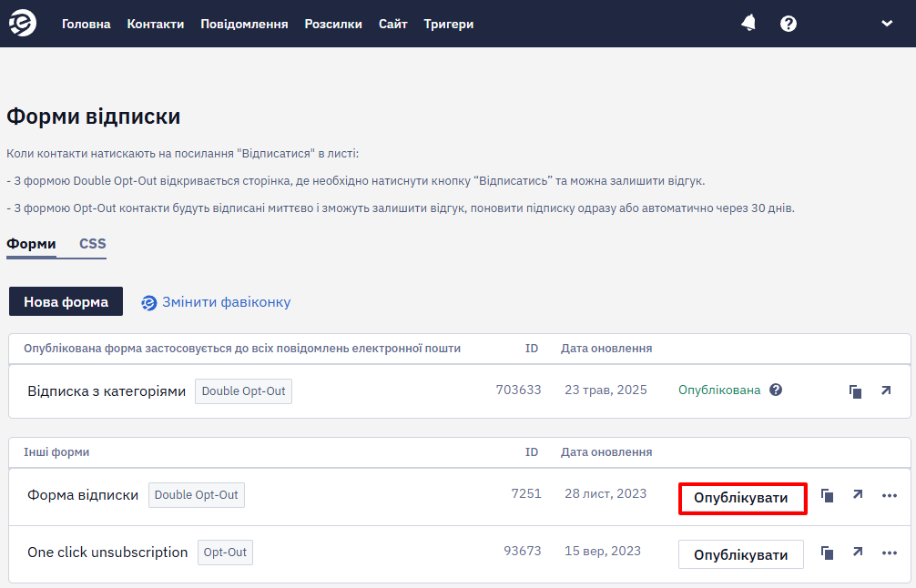Open the help question mark in header
Image resolution: width=916 pixels, height=588 pixels.
(x=788, y=24)
